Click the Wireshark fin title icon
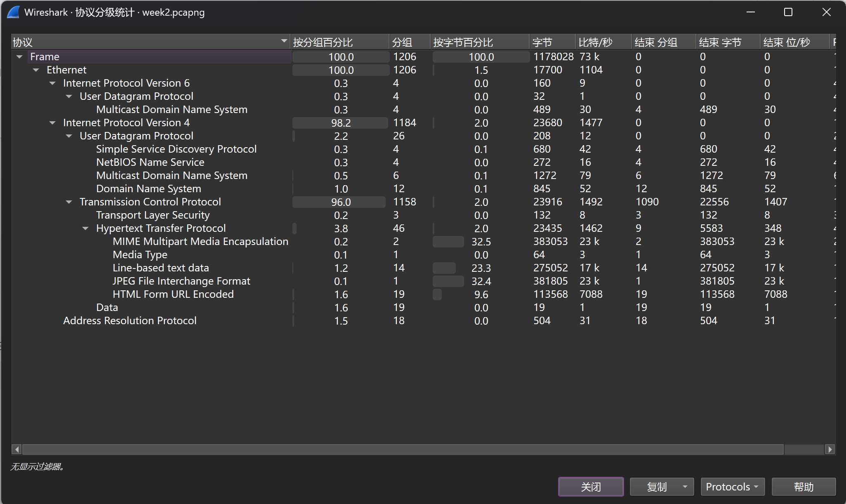This screenshot has width=846, height=504. (13, 12)
